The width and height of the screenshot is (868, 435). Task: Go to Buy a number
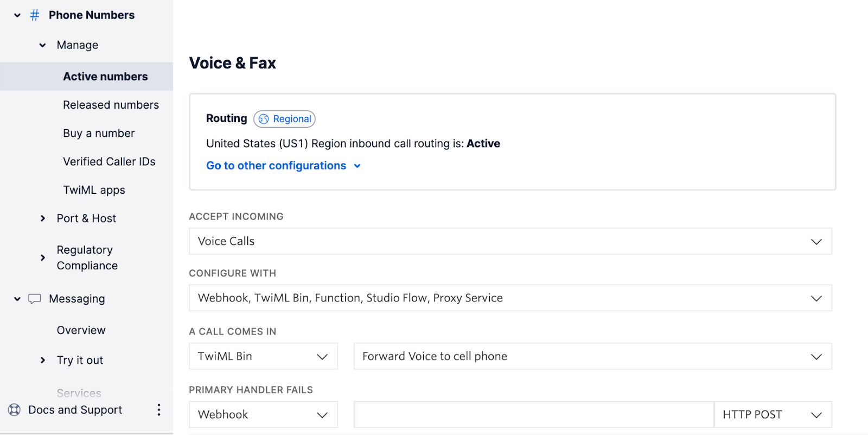click(99, 133)
